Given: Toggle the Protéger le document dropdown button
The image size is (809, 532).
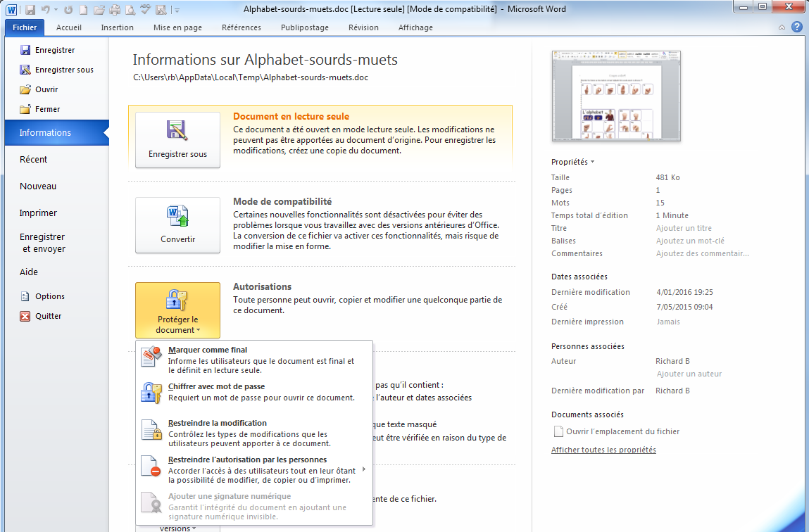Looking at the screenshot, I should point(177,310).
